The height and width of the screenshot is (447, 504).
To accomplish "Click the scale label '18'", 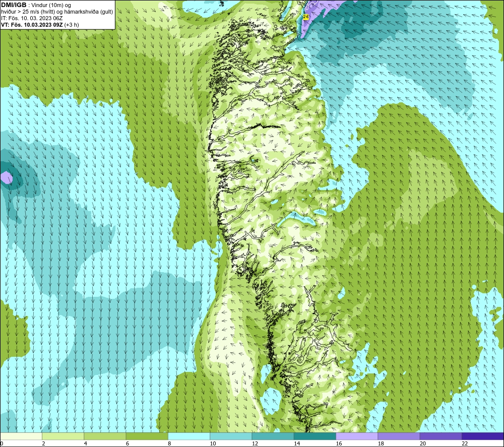I will point(381,443).
